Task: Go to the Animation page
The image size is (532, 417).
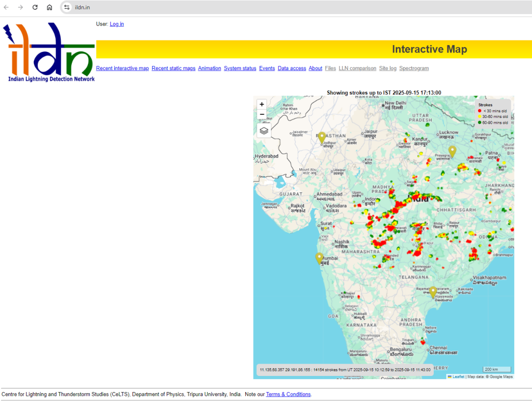Action: tap(209, 69)
